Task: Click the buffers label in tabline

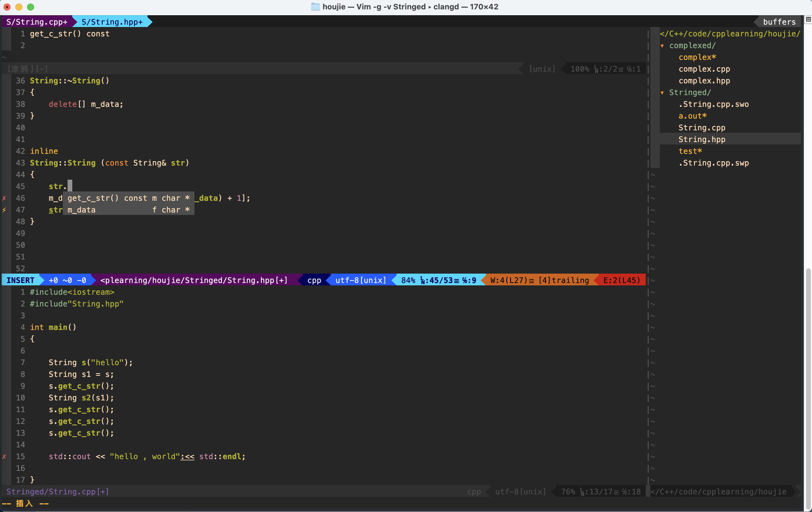Action: coord(779,22)
